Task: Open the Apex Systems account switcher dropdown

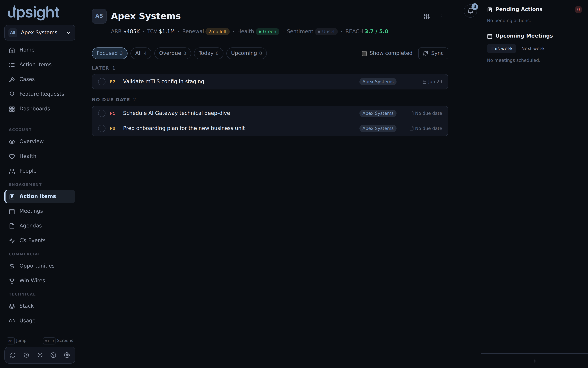Action: pos(40,33)
